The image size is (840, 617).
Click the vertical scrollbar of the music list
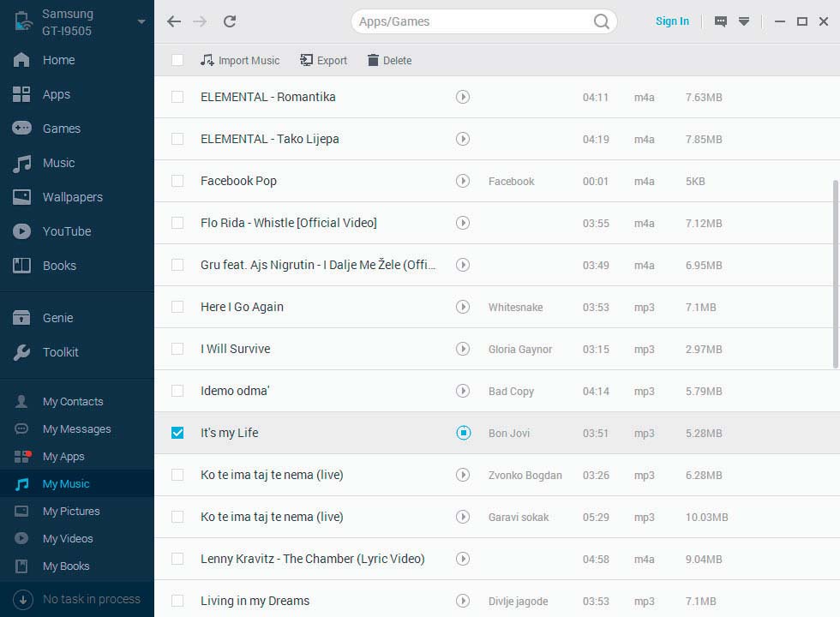coord(836,274)
